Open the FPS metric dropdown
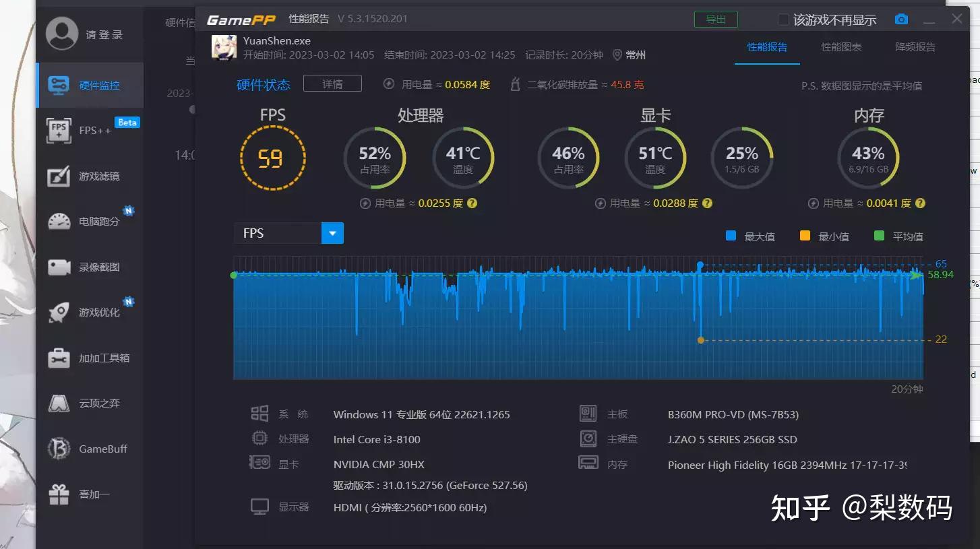Viewport: 980px width, 549px height. [332, 232]
